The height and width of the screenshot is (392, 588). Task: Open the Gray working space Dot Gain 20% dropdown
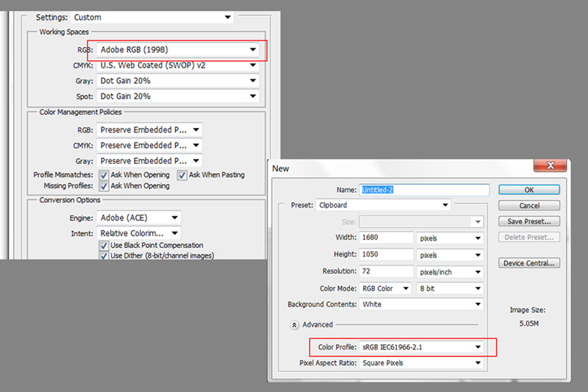178,81
